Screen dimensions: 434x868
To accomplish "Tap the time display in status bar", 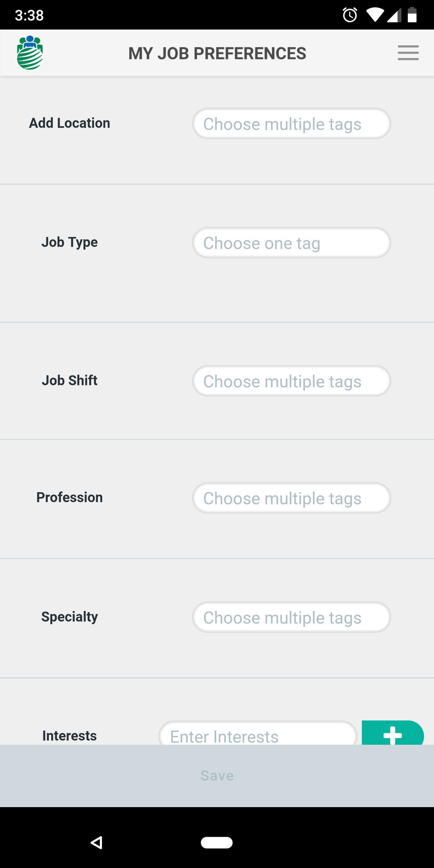I will [x=29, y=15].
